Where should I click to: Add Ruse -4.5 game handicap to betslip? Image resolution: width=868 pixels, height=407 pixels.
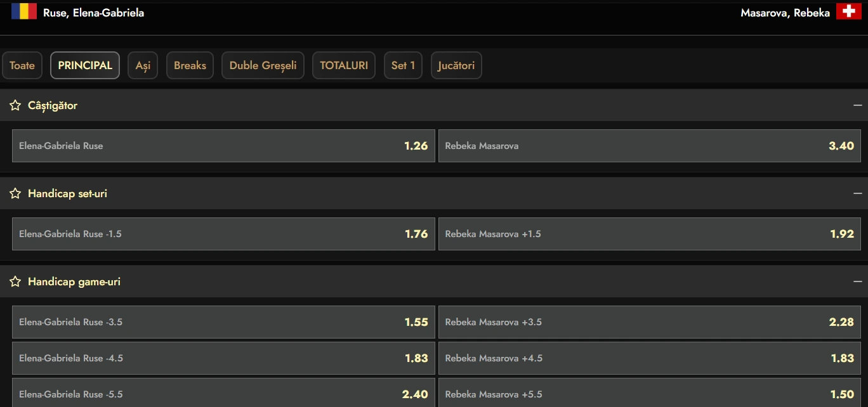tap(223, 358)
